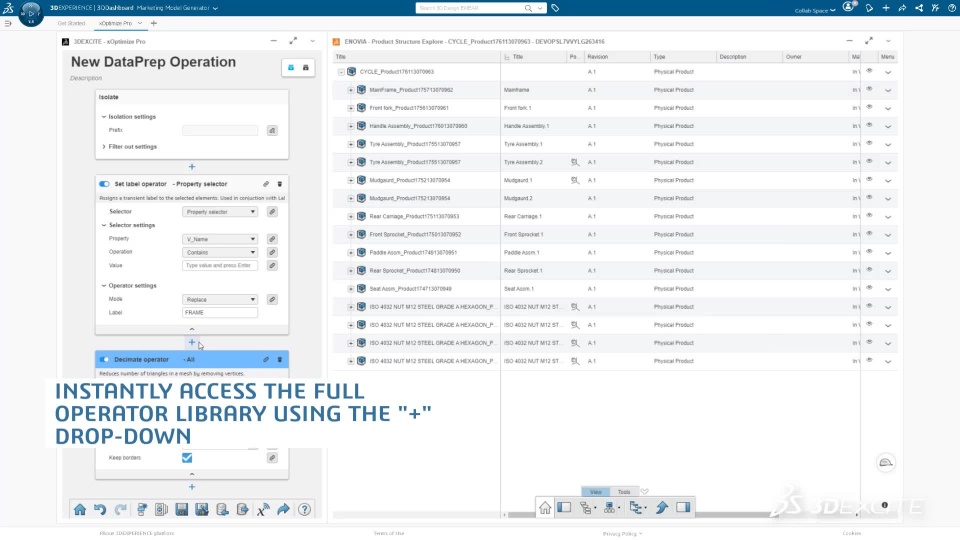Click the redo arrow in xOptimize toolbar
The image size is (960, 540).
tap(121, 509)
